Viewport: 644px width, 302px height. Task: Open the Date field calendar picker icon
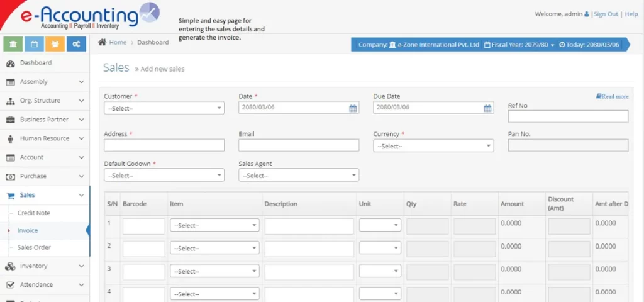[353, 108]
